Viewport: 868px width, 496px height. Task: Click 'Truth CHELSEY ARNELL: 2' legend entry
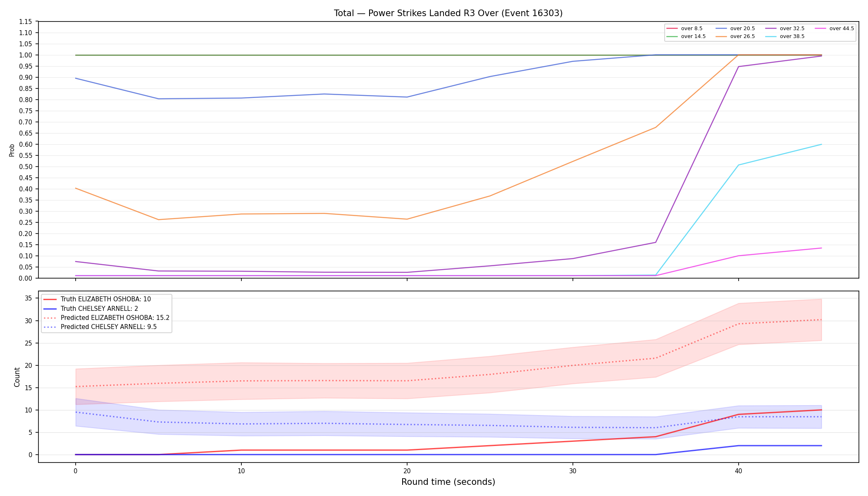tap(91, 309)
